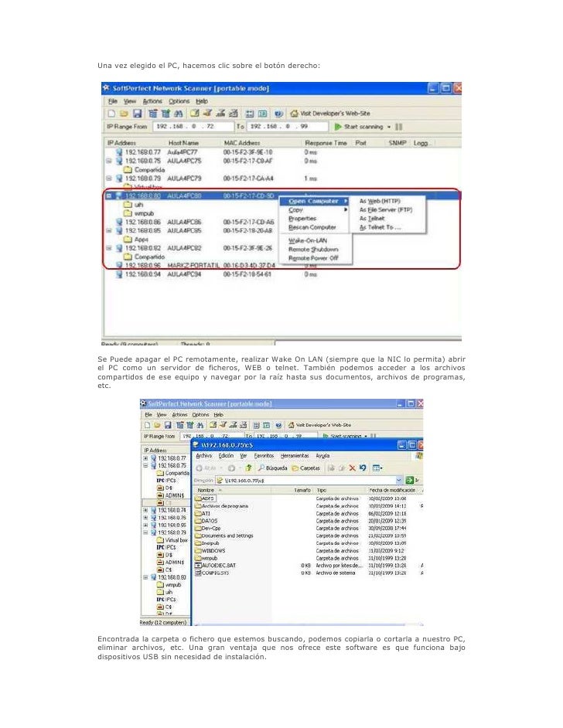The width and height of the screenshot is (563, 728).
Task: Open Explorer's Favoritos menu
Action: pyautogui.click(x=264, y=456)
